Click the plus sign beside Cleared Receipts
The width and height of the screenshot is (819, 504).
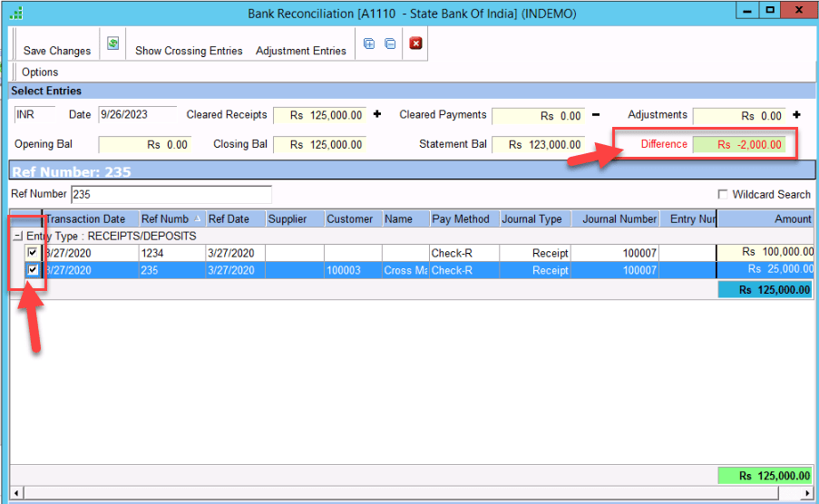click(377, 115)
